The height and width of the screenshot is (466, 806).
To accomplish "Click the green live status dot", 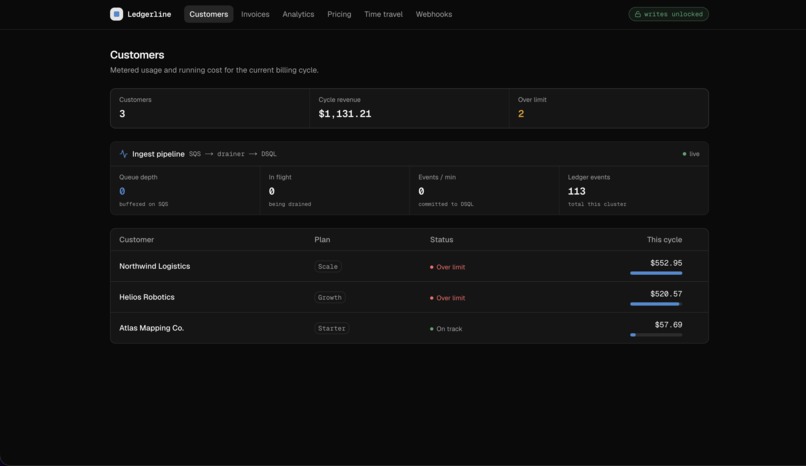I will pyautogui.click(x=684, y=154).
